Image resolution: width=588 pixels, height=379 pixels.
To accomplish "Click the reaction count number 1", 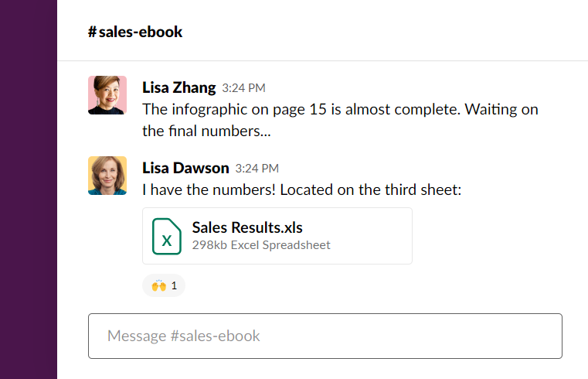I will 175,285.
